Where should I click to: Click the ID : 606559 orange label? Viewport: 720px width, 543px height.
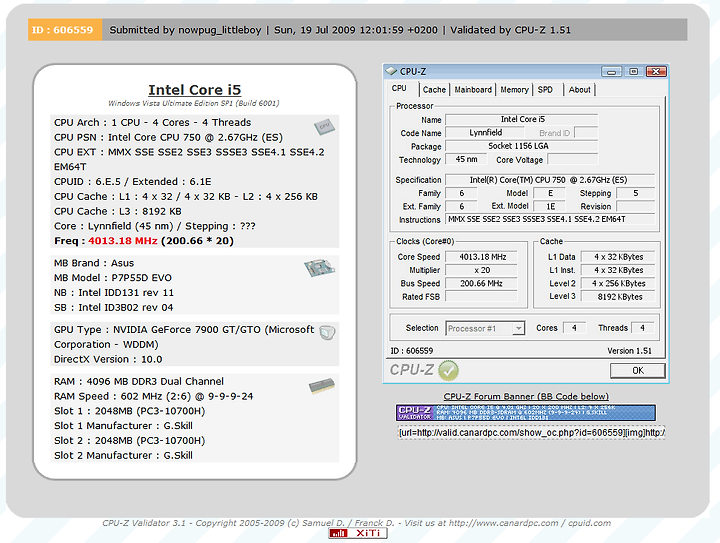point(65,30)
